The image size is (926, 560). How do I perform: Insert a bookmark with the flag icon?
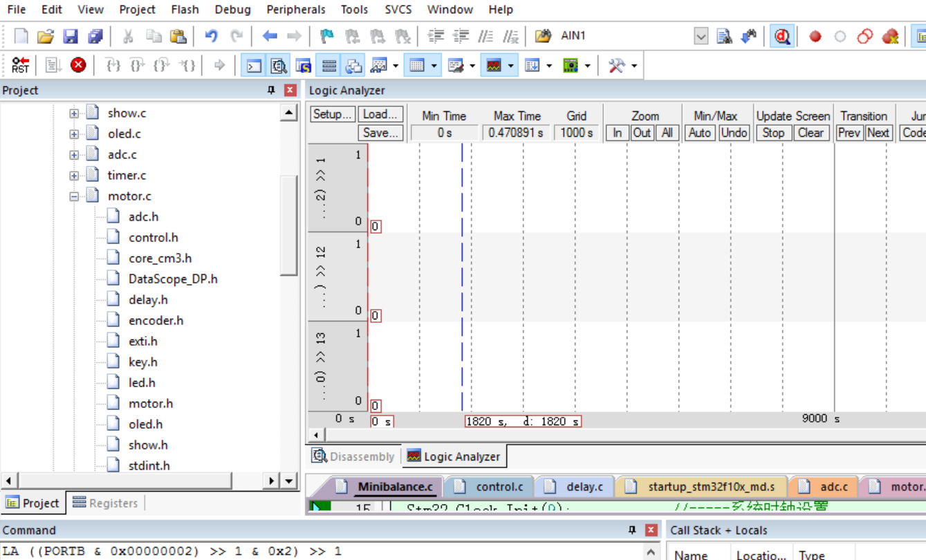(x=326, y=36)
